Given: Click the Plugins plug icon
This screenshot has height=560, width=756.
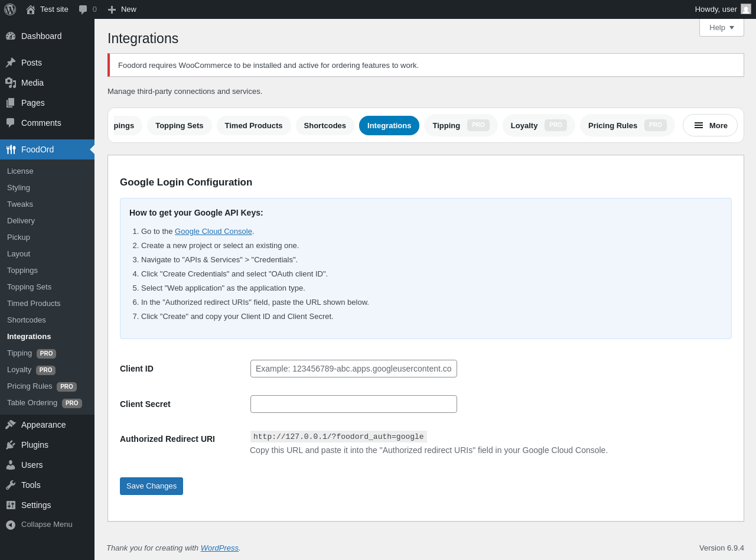Looking at the screenshot, I should click(11, 445).
